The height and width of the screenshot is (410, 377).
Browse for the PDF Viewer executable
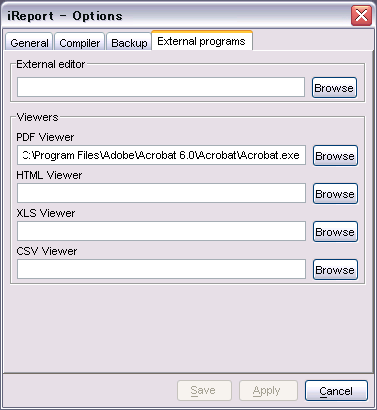[335, 156]
